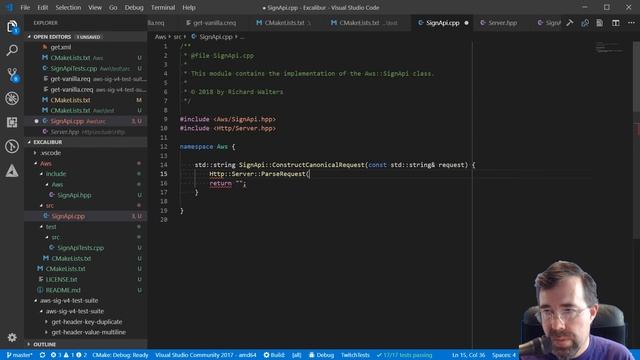Open the CMake triangle icon in activity bar

pyautogui.click(x=12, y=170)
